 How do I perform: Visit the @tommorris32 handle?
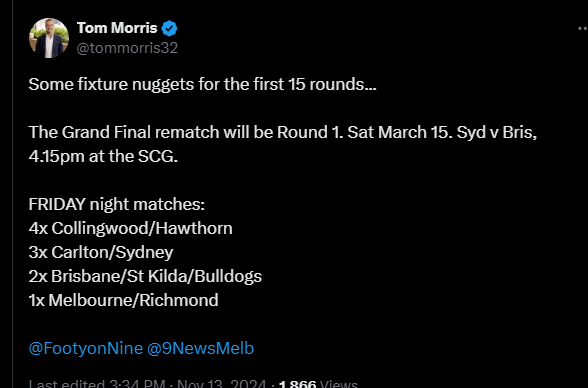(127, 48)
